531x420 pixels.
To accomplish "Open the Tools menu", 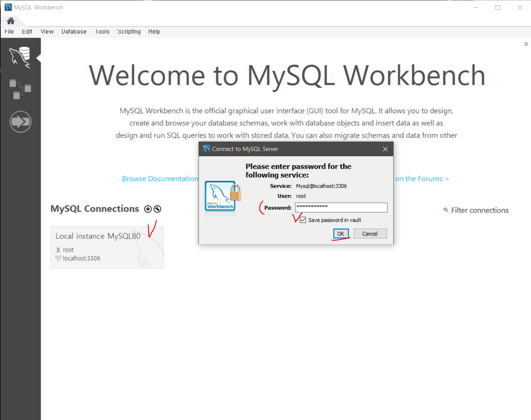I will pos(102,32).
